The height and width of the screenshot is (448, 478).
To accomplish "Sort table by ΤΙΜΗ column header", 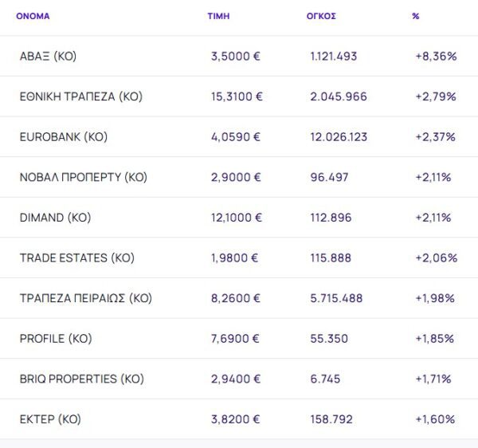I will coord(217,16).
